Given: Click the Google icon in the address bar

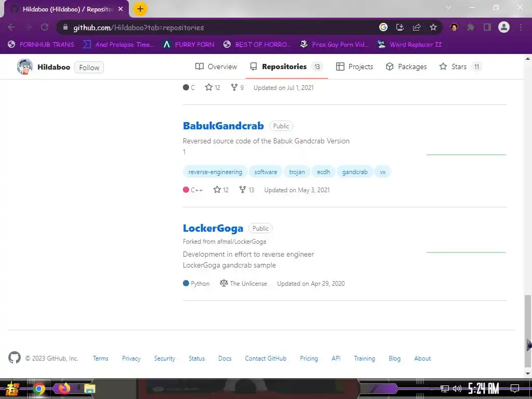Looking at the screenshot, I should [x=383, y=27].
